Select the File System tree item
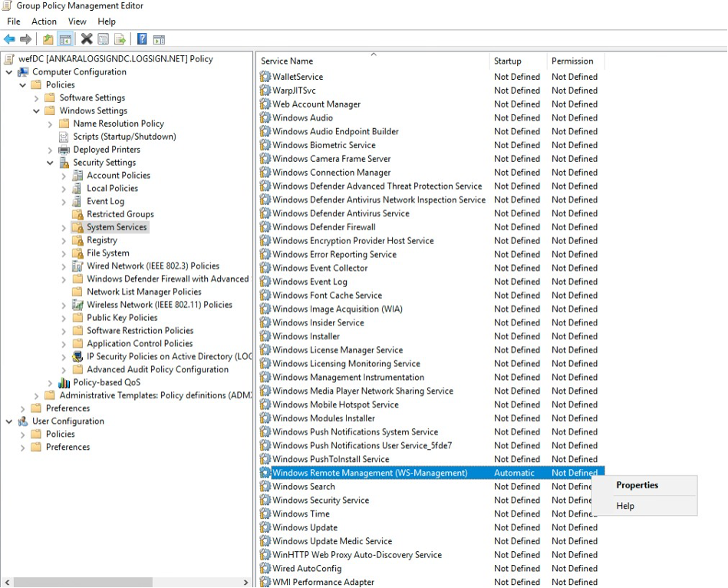Image resolution: width=728 pixels, height=588 pixels. (x=108, y=253)
